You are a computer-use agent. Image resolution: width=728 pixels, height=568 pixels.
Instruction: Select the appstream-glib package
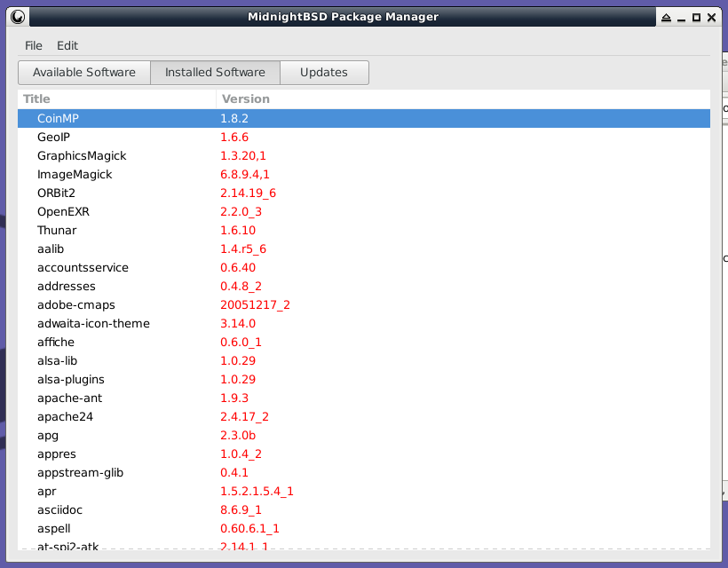(80, 473)
